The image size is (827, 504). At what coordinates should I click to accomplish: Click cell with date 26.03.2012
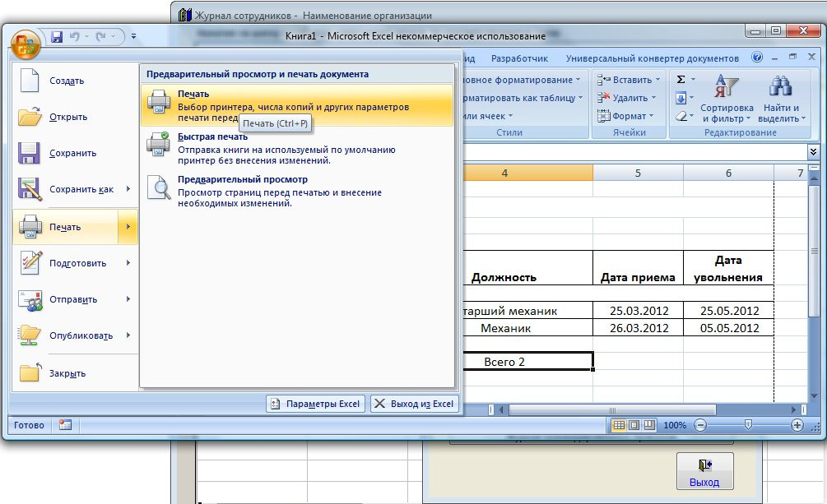point(639,328)
